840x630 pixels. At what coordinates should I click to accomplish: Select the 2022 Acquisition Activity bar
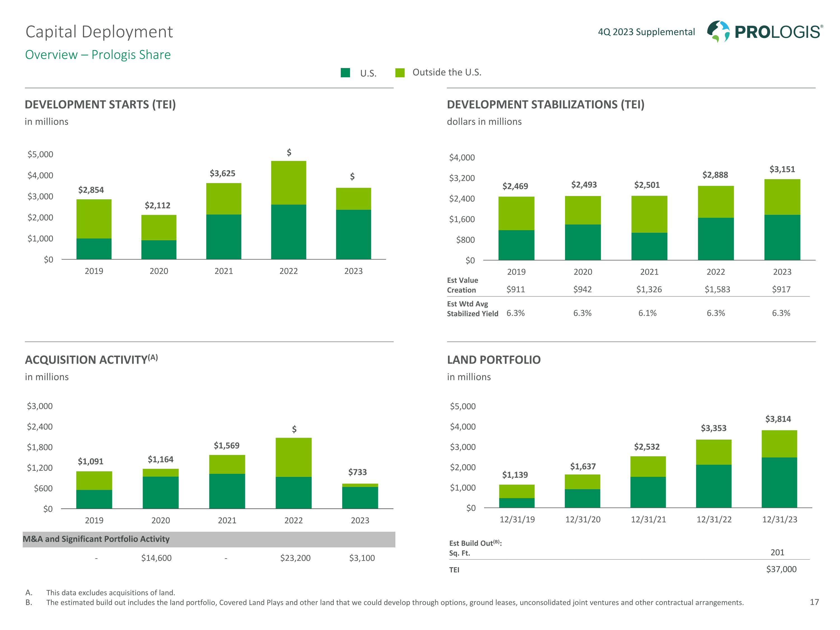click(x=293, y=473)
